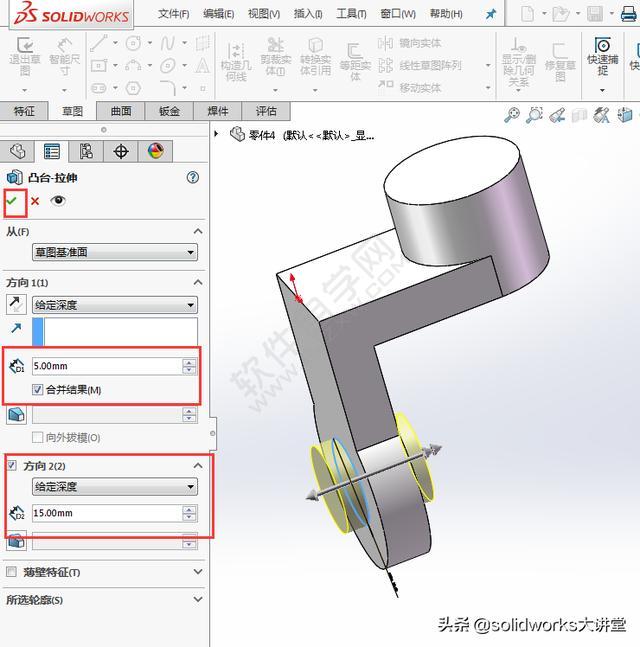Collapse the From section chevron

tap(198, 231)
